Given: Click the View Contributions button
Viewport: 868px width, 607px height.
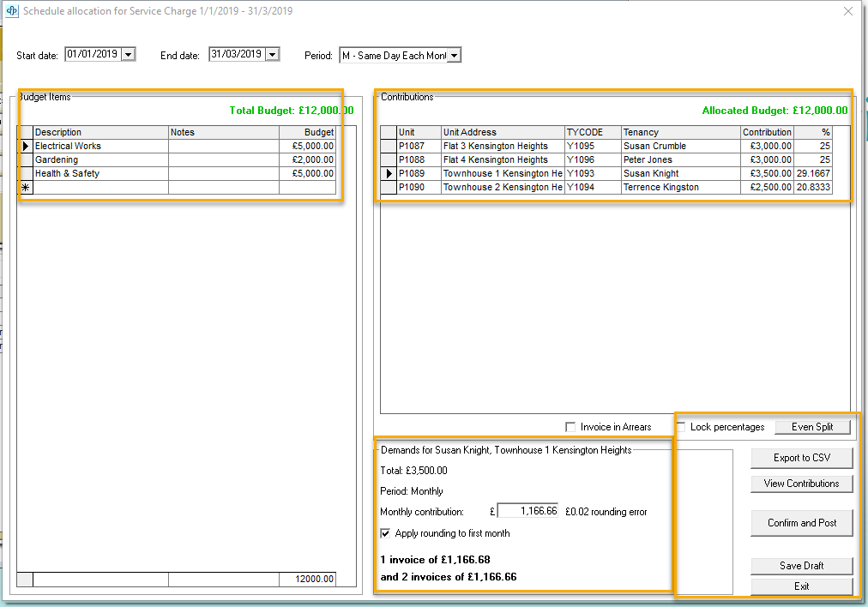Looking at the screenshot, I should 802,483.
